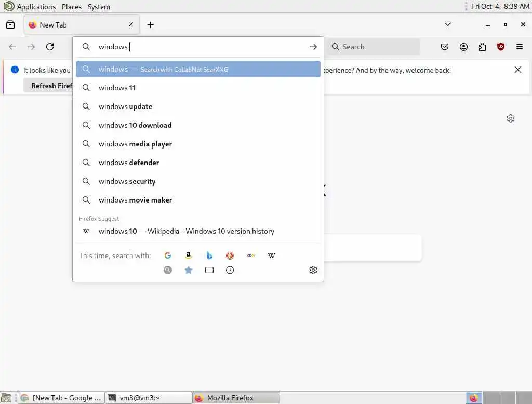The width and height of the screenshot is (532, 404).
Task: Search open tabs using the tab icon
Action: tap(209, 270)
